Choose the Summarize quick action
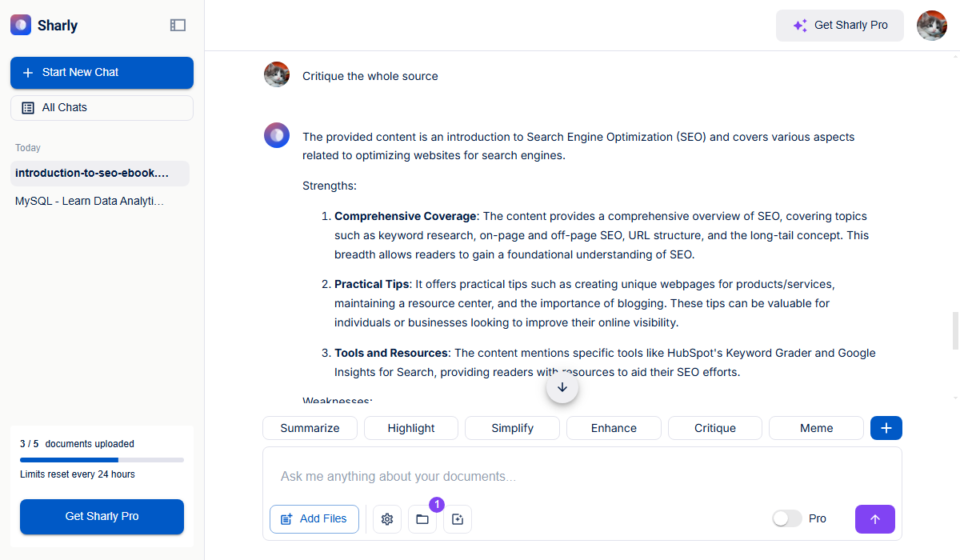 click(310, 428)
